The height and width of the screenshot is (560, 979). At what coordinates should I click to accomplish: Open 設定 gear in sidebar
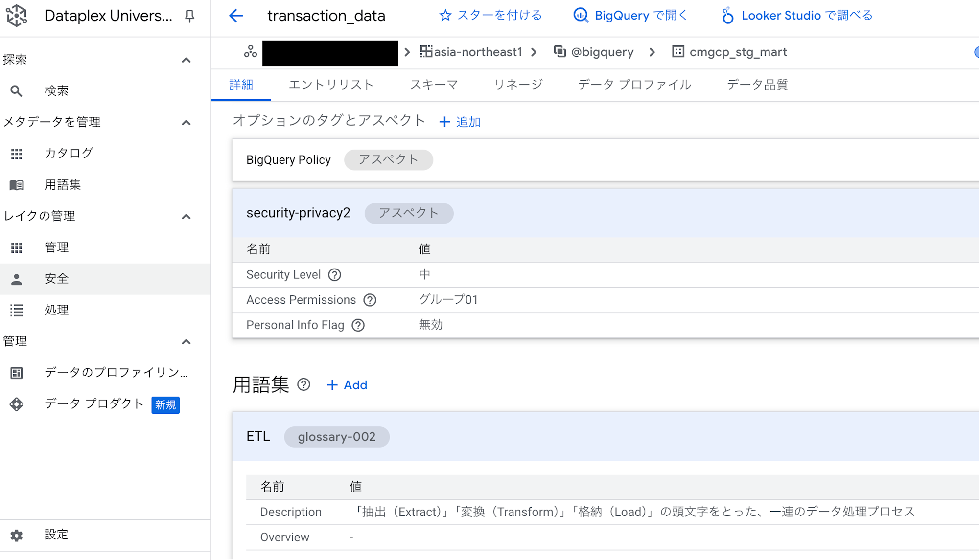click(x=17, y=535)
